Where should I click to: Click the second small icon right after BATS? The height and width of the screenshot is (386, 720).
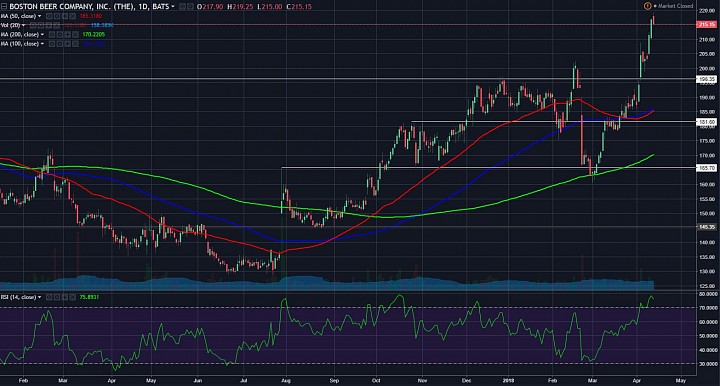click(x=190, y=6)
